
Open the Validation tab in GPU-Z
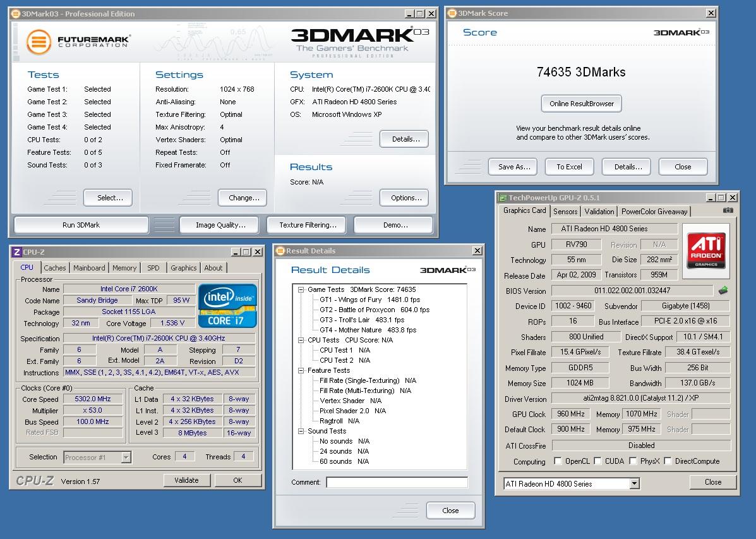pyautogui.click(x=599, y=211)
